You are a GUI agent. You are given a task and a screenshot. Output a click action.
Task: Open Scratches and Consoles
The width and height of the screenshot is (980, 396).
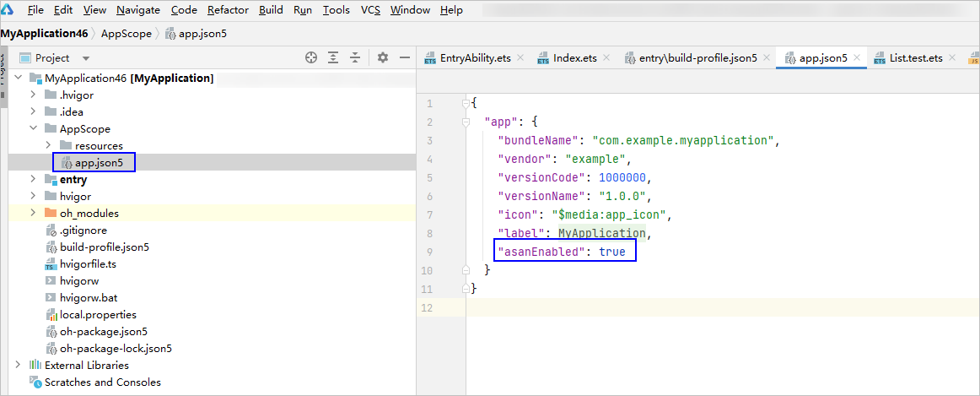click(102, 382)
